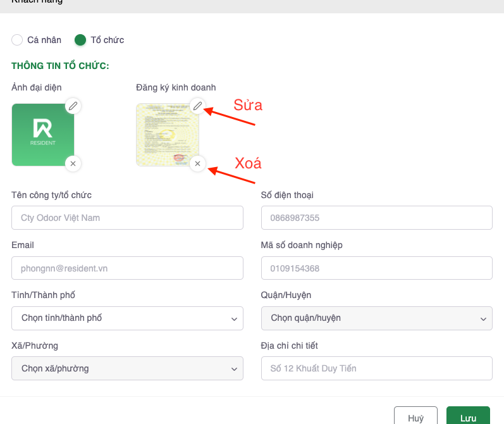Screen dimensions: 504x424
Task: Select the Tổ chức radio option
Action: pos(80,40)
